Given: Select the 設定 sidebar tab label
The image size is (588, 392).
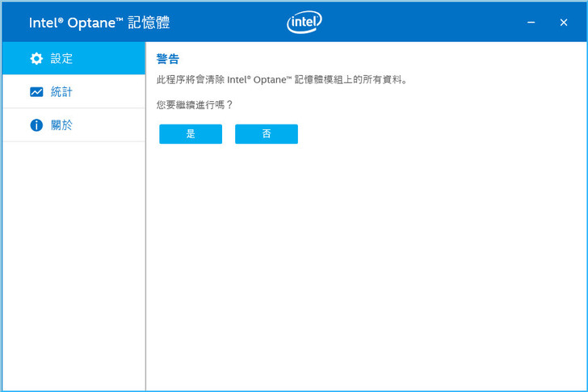Looking at the screenshot, I should coord(61,58).
